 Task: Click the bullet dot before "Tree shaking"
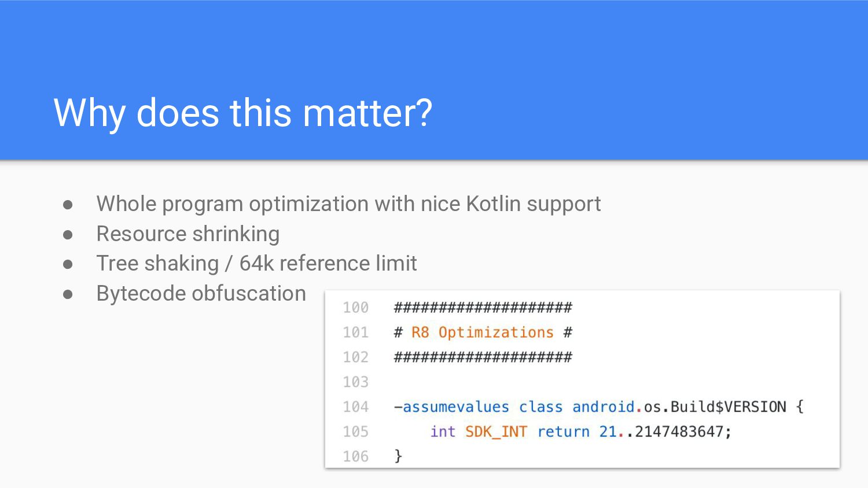(68, 264)
